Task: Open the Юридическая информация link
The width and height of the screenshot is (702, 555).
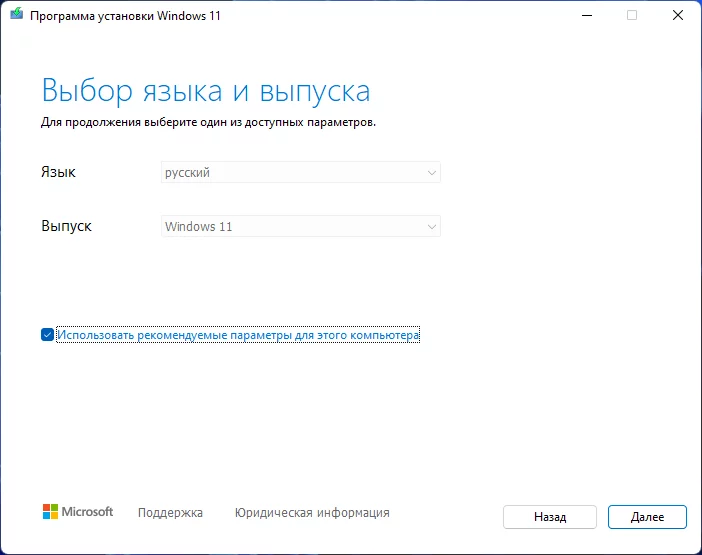Action: click(x=312, y=513)
